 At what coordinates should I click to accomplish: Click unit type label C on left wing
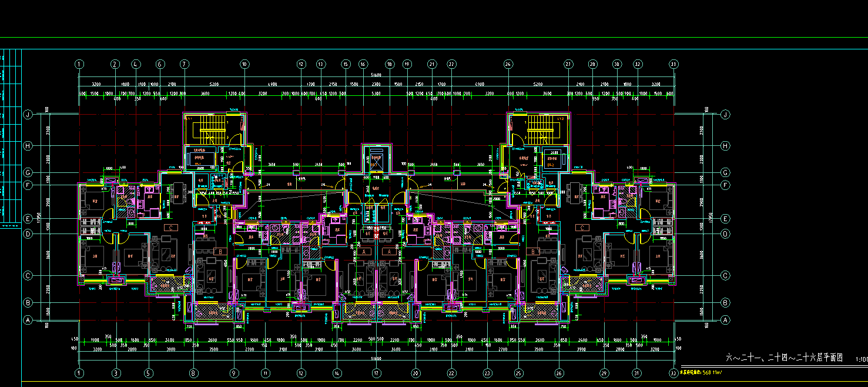[x=171, y=228]
